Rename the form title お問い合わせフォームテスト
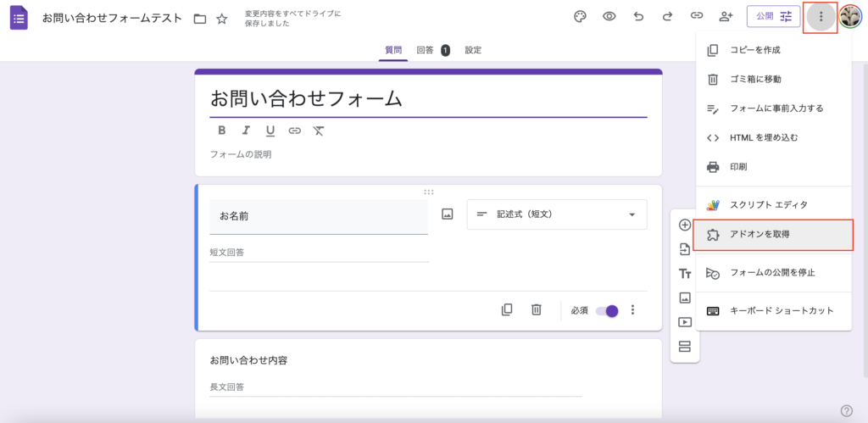Screen dimensions: 868x423 112,18
